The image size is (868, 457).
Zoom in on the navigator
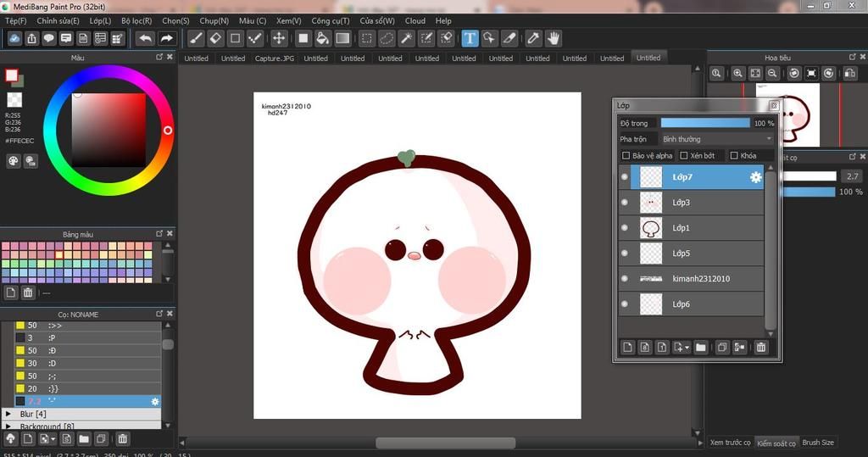coord(738,73)
